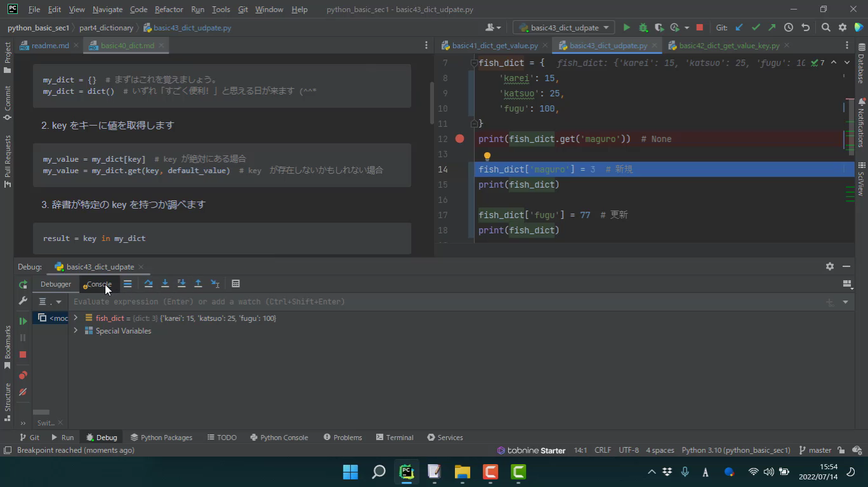Open View Breakpoints icon
Image resolution: width=868 pixels, height=487 pixels.
[x=23, y=375]
